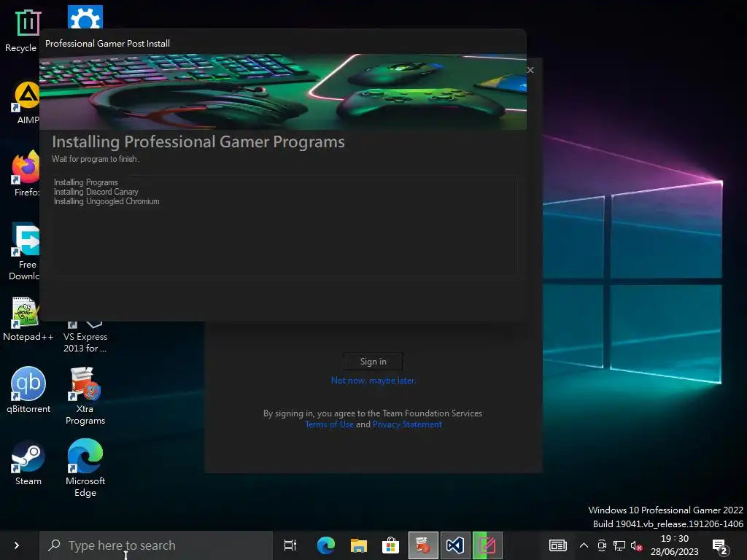
Task: Open the AIMP desktop shortcut
Action: (27, 102)
